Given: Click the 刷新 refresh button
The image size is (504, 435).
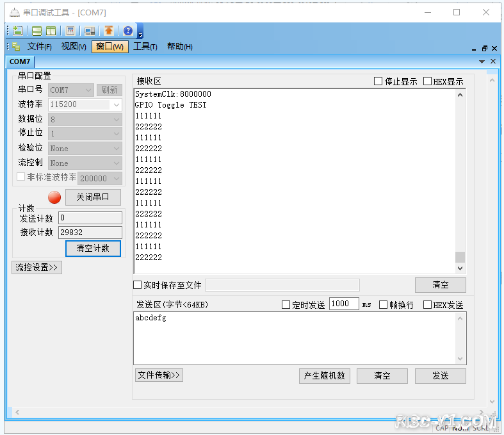Looking at the screenshot, I should coord(110,90).
